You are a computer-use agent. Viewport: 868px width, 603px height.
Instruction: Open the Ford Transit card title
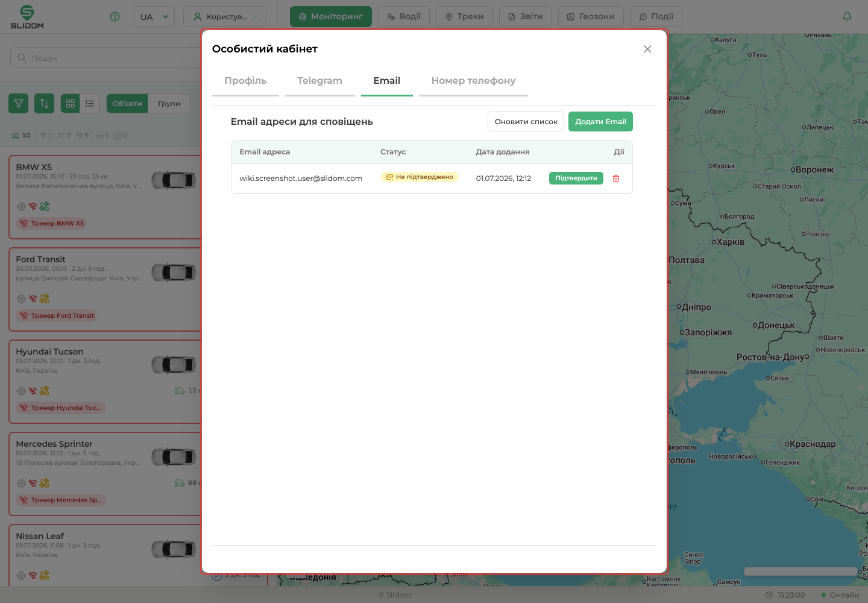coord(40,259)
